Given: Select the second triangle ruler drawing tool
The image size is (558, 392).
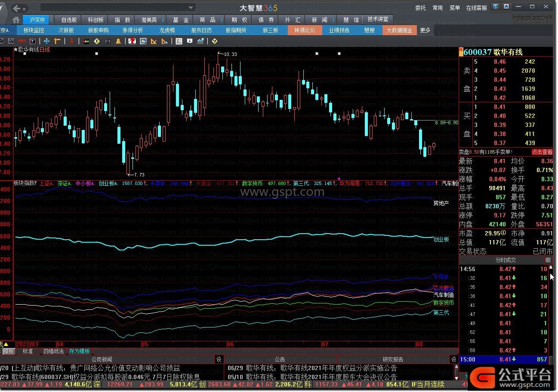Looking at the screenshot, I should (164, 41).
